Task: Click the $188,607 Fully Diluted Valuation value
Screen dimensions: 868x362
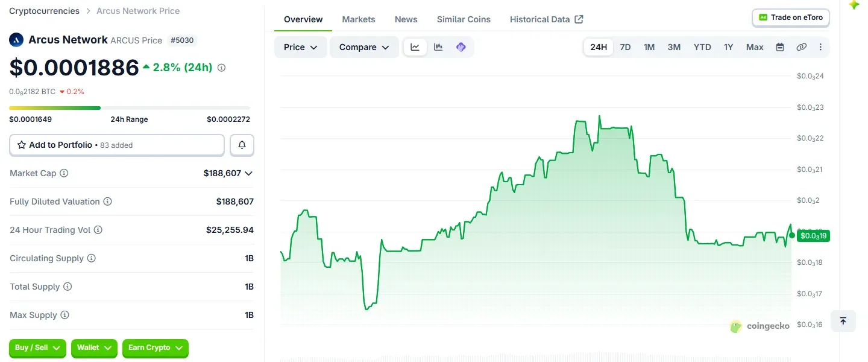Action: click(x=235, y=202)
